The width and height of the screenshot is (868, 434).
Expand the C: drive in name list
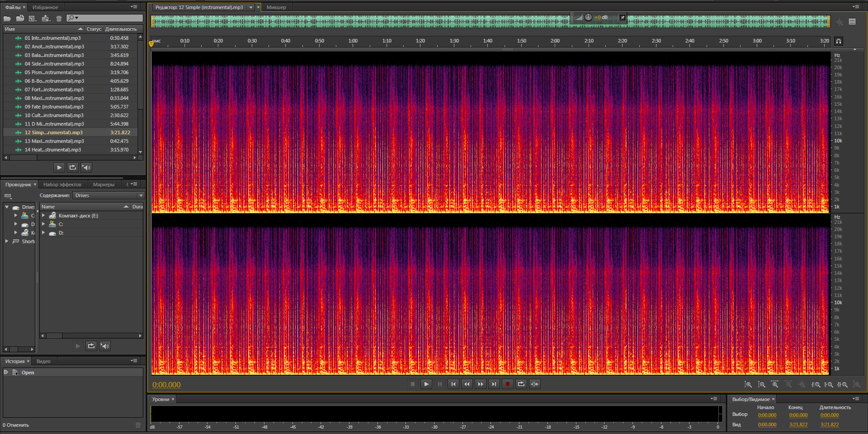(x=43, y=224)
